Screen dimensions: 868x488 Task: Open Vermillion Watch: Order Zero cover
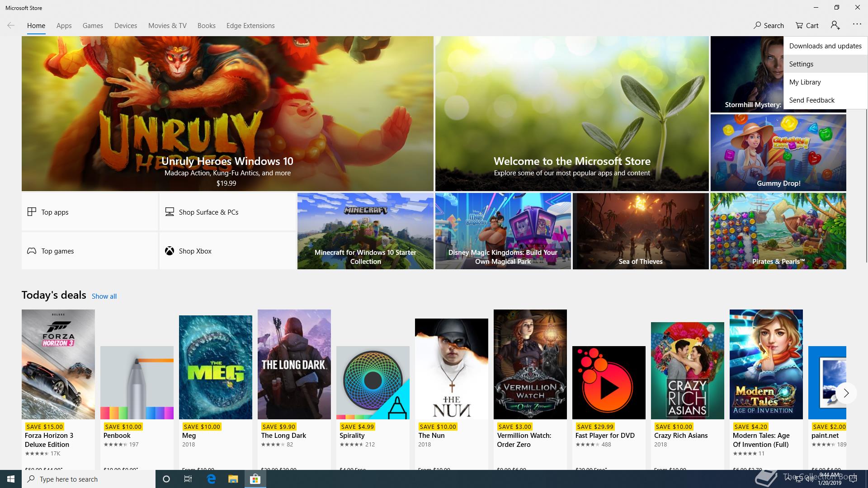pos(530,364)
